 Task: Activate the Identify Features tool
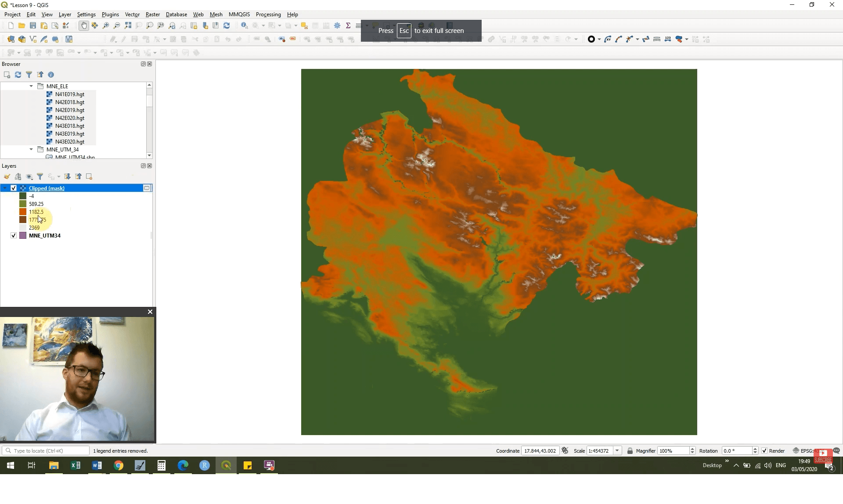245,25
